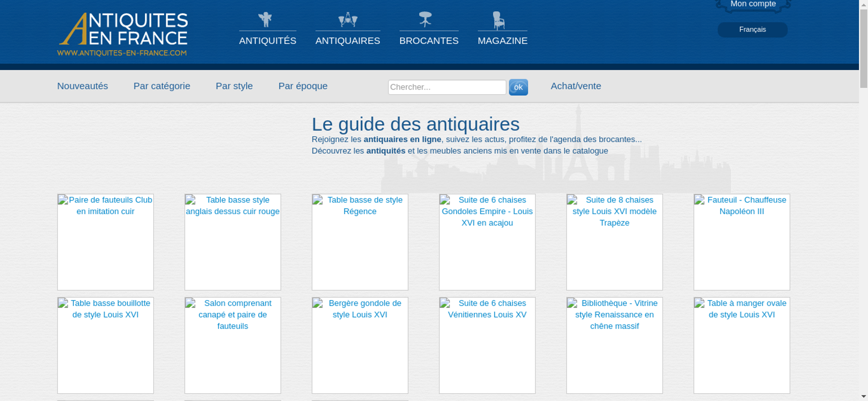This screenshot has width=868, height=401.
Task: Click the chandelier icon above Antiquaires
Action: point(348,20)
